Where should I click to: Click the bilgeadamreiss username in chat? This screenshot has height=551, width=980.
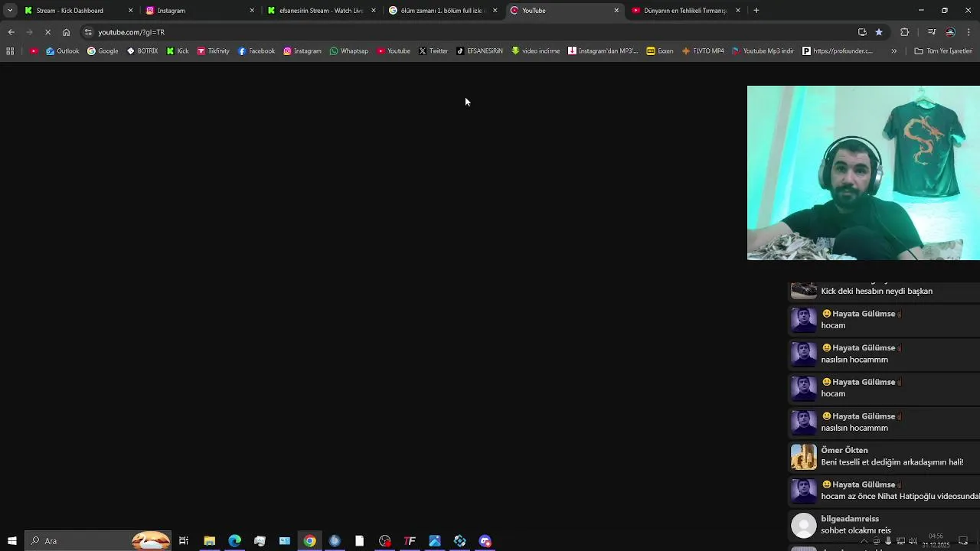click(x=850, y=519)
